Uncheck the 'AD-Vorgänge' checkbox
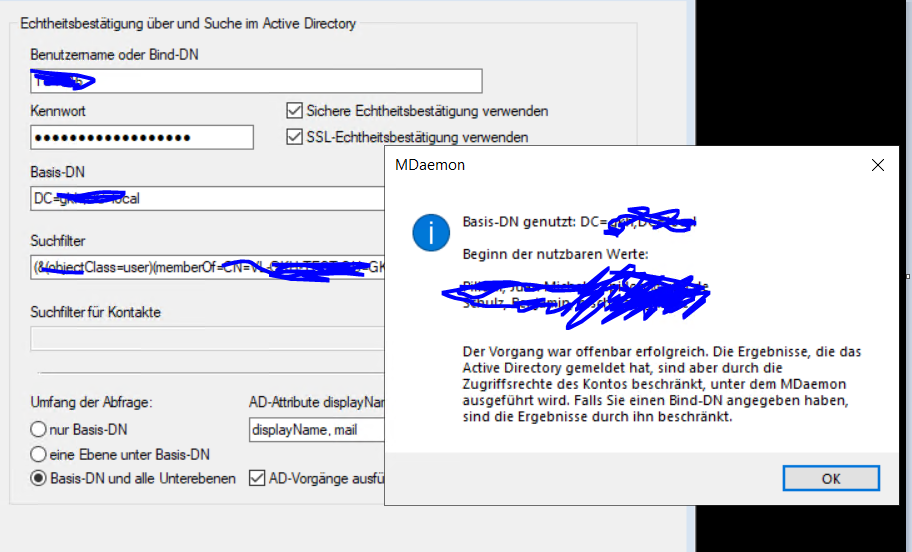The width and height of the screenshot is (912, 552). pyautogui.click(x=256, y=478)
